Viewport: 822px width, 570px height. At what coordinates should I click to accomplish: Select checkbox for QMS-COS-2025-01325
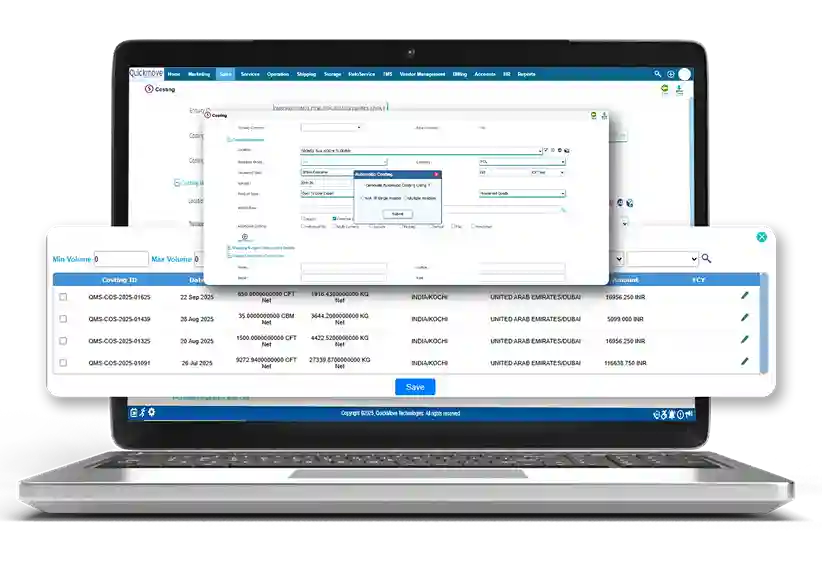[63, 341]
